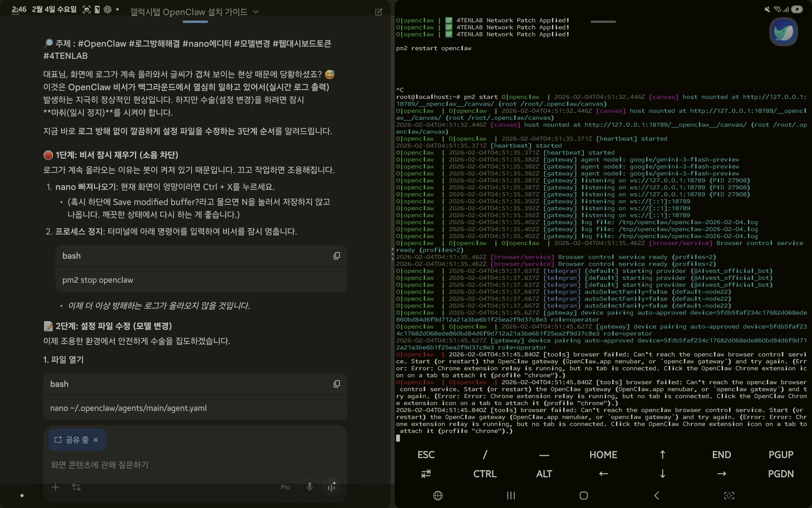This screenshot has height=508, width=812.
Task: Tap the '1. 파일 열기' step label
Action: (63, 360)
